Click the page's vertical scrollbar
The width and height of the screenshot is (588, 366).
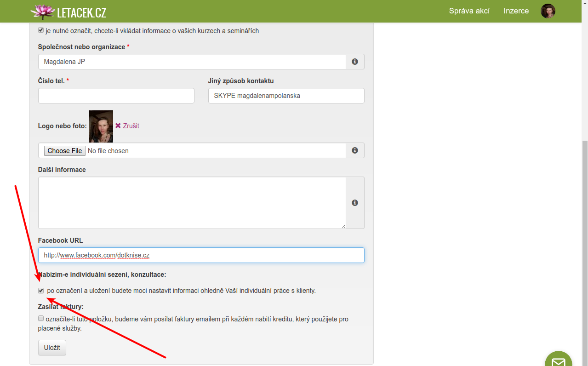coord(584,230)
